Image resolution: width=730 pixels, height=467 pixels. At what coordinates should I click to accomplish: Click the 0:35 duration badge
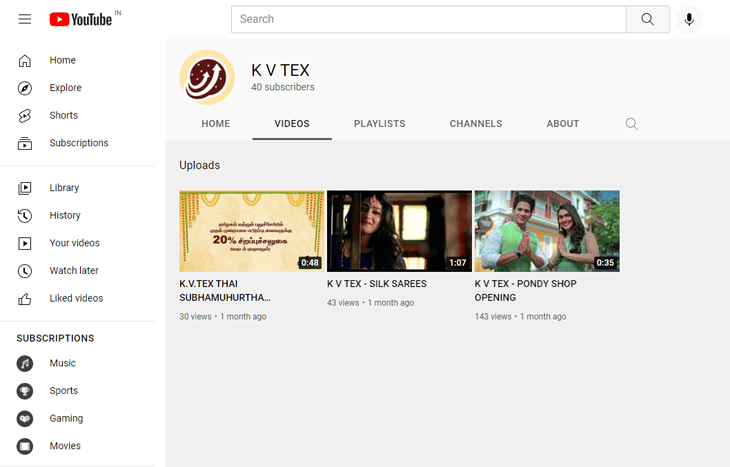605,263
